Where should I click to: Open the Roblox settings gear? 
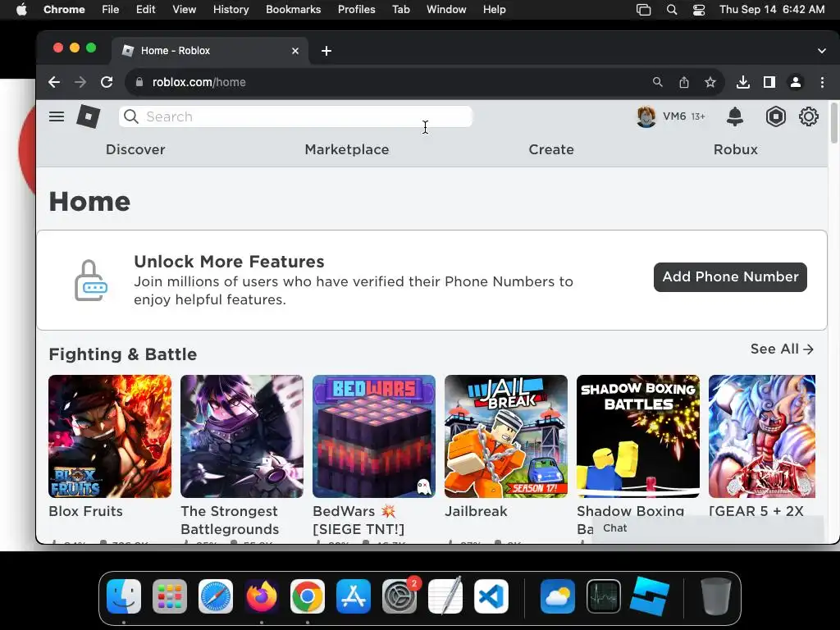coord(808,116)
